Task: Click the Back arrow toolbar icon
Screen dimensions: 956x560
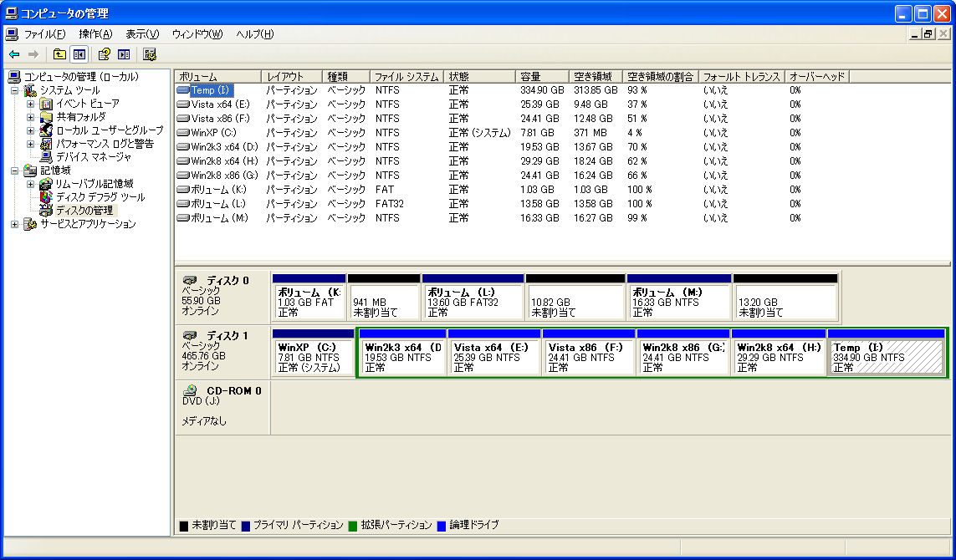Action: point(14,54)
